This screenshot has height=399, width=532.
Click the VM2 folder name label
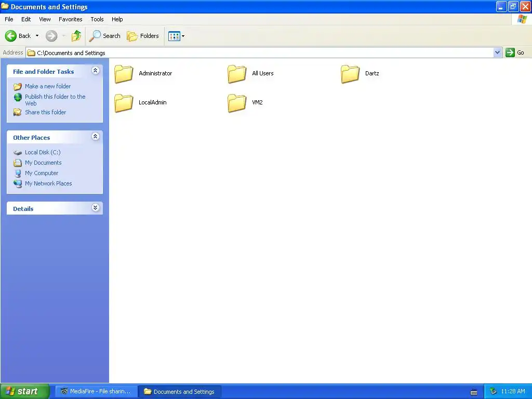point(257,102)
